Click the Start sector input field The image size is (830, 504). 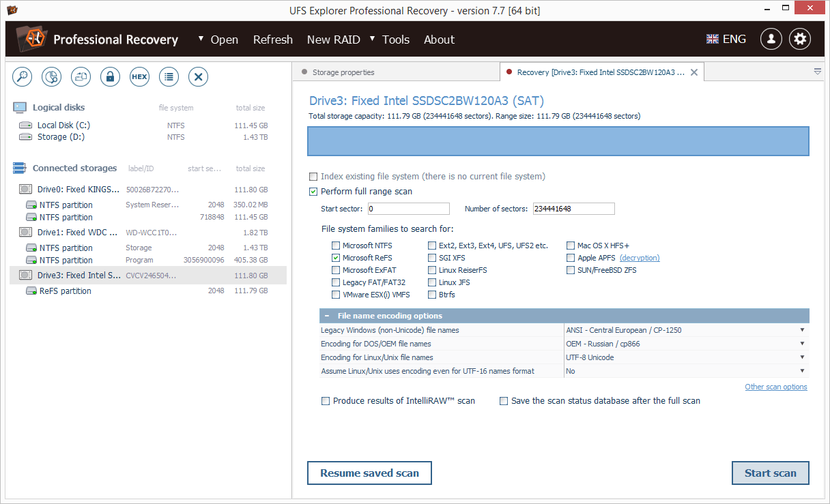[409, 209]
